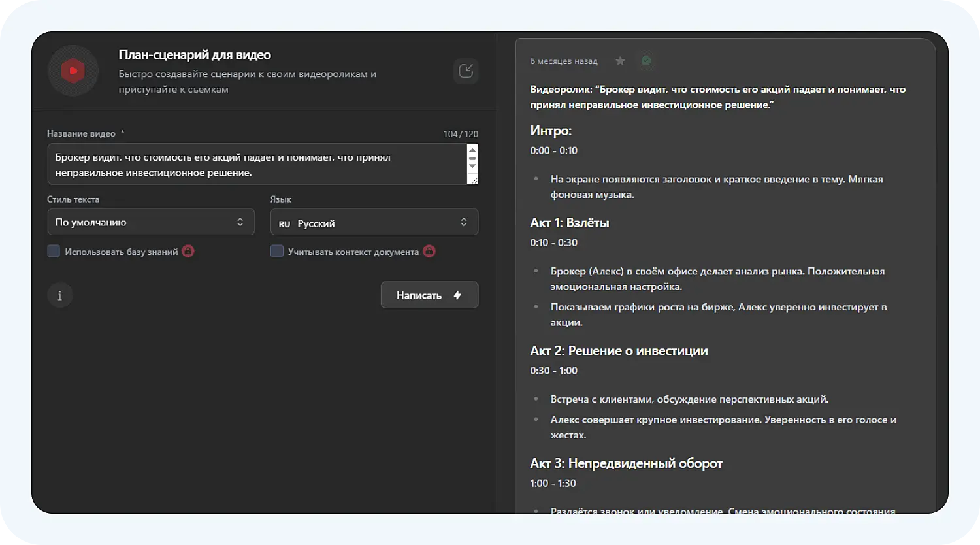Focus the Название видео text field
Image resolution: width=980 pixels, height=545 pixels.
(255, 165)
